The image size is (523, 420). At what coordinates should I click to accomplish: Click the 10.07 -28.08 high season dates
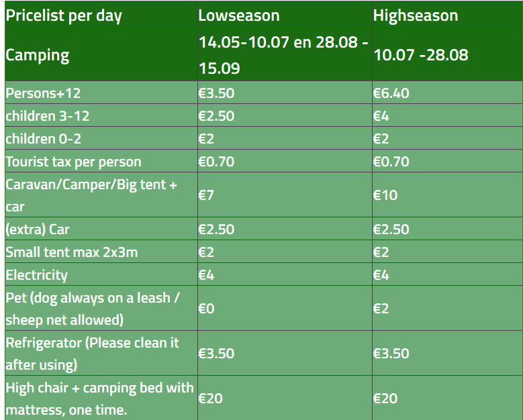[x=420, y=54]
